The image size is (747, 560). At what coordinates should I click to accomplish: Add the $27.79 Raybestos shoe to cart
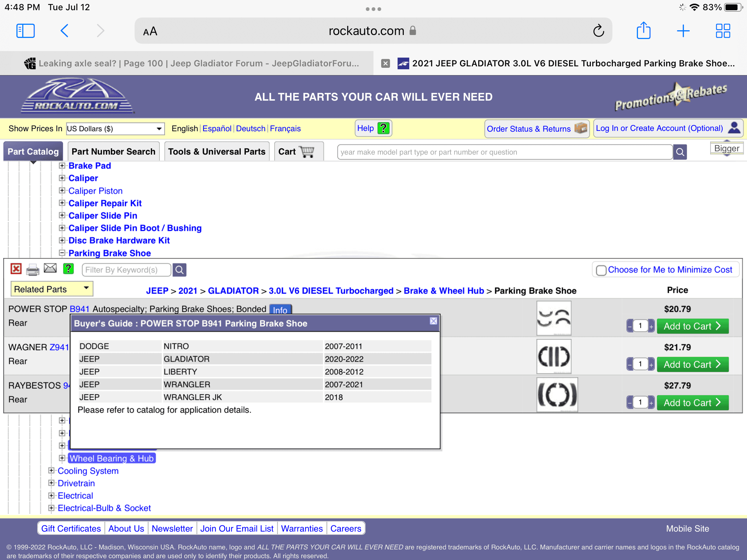(693, 403)
